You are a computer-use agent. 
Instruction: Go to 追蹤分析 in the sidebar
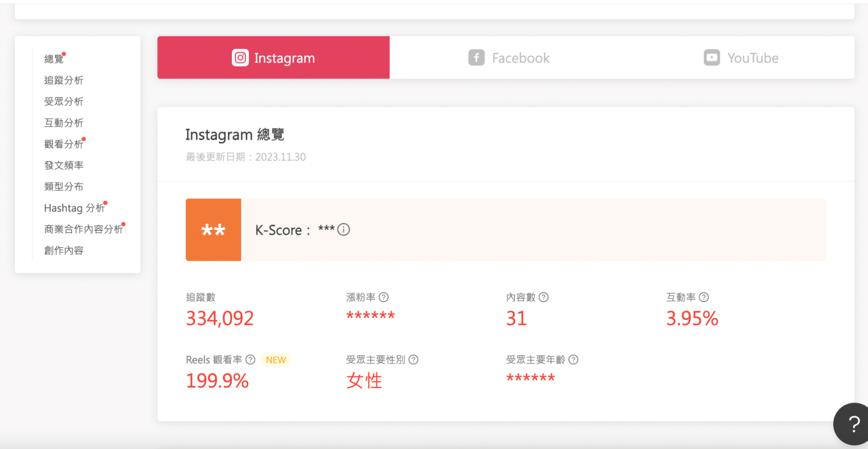(64, 80)
